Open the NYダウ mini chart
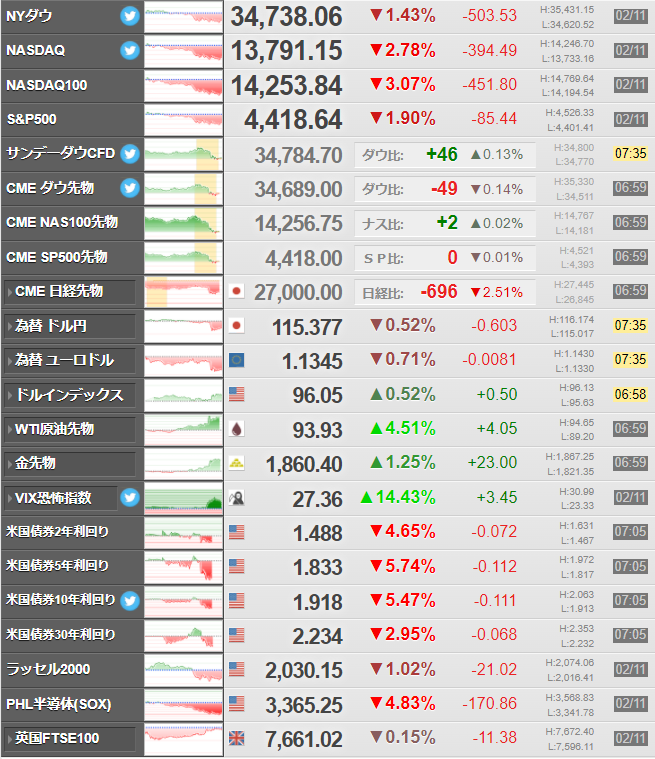 183,17
